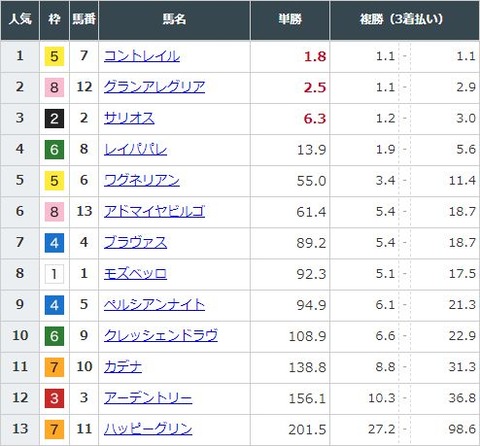Open the グランアレグリア horse link

(154, 87)
